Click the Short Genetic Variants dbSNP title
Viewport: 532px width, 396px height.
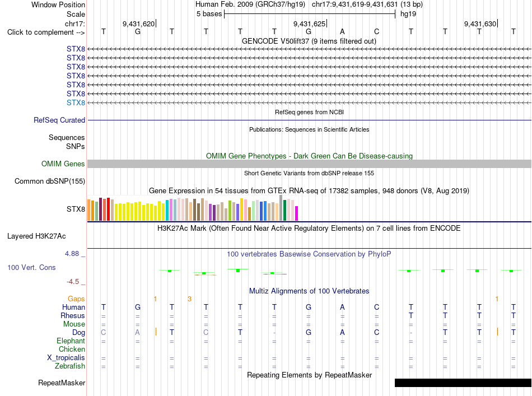click(309, 173)
